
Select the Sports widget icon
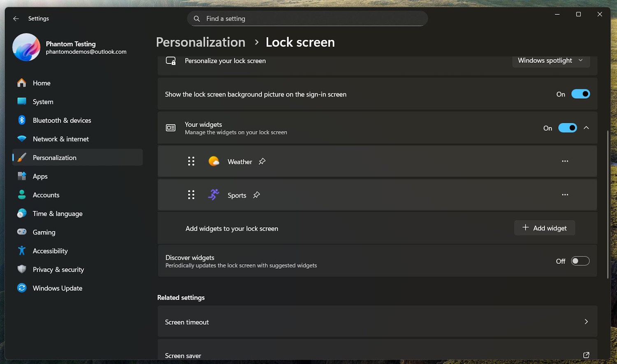pos(213,195)
